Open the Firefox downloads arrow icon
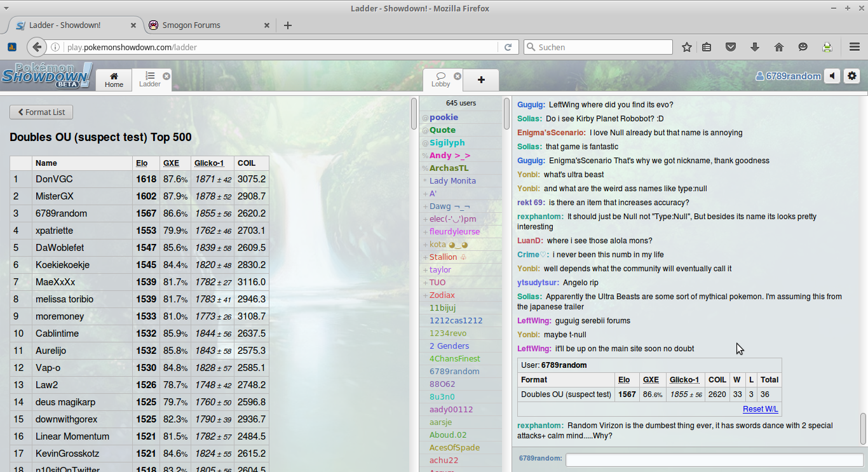This screenshot has height=472, width=868. point(755,47)
